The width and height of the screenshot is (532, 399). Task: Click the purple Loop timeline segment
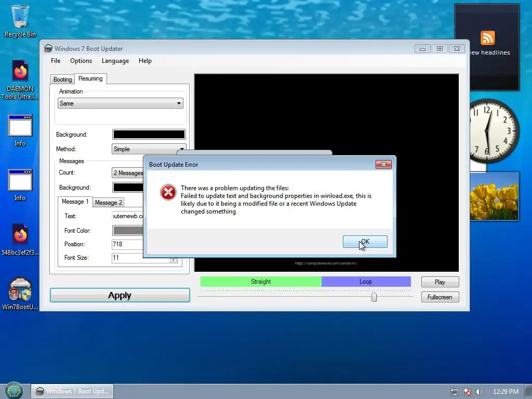click(x=366, y=282)
